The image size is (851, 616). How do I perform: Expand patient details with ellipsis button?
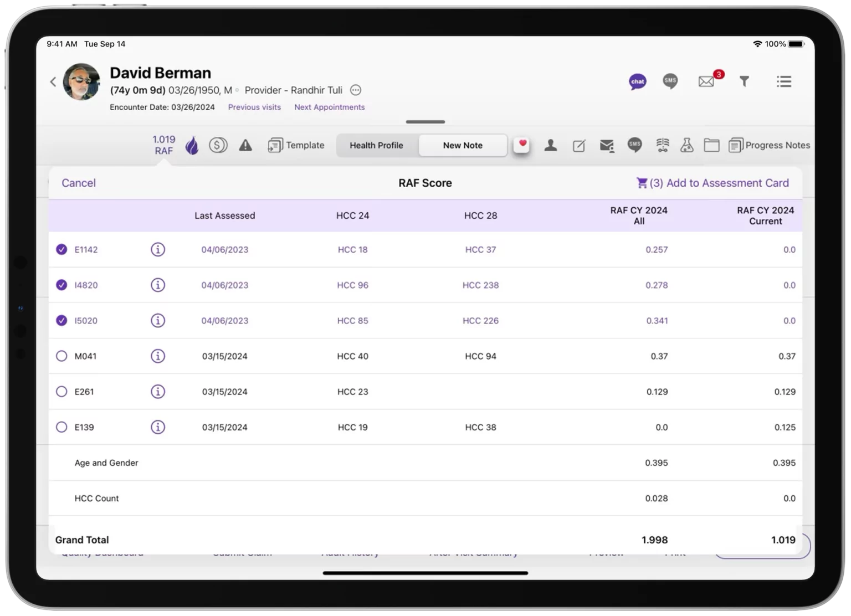(x=356, y=90)
